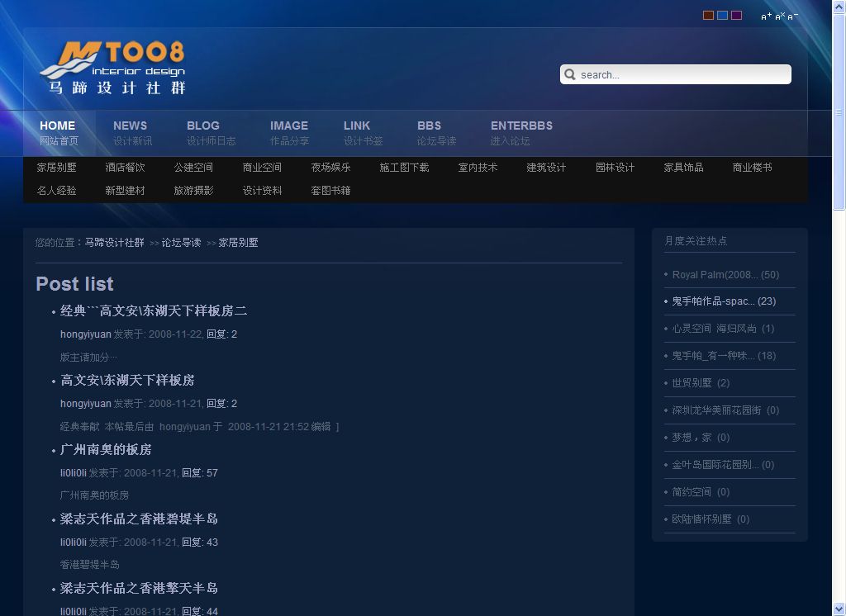Select the 室内技术 category
This screenshot has height=616, width=846.
478,168
